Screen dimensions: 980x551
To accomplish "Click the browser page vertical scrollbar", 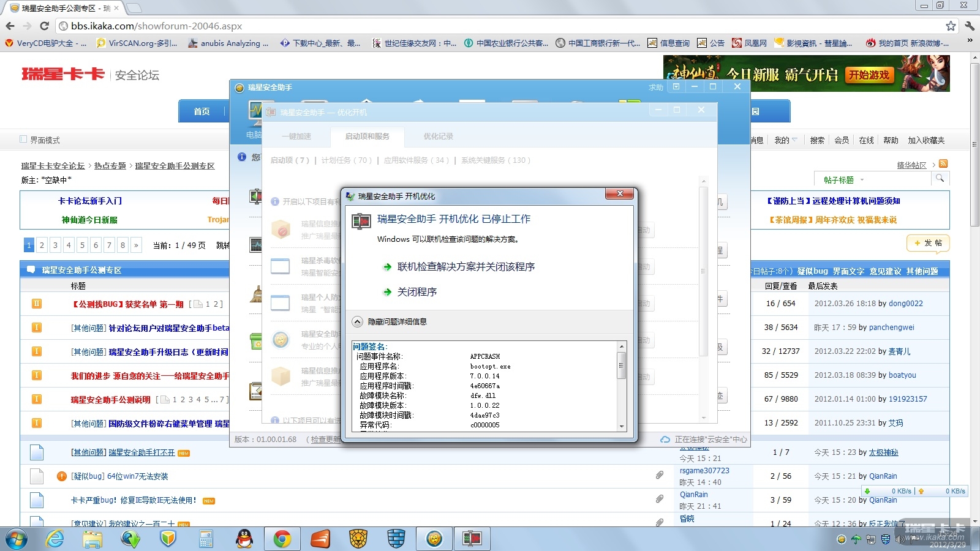I will 974,146.
